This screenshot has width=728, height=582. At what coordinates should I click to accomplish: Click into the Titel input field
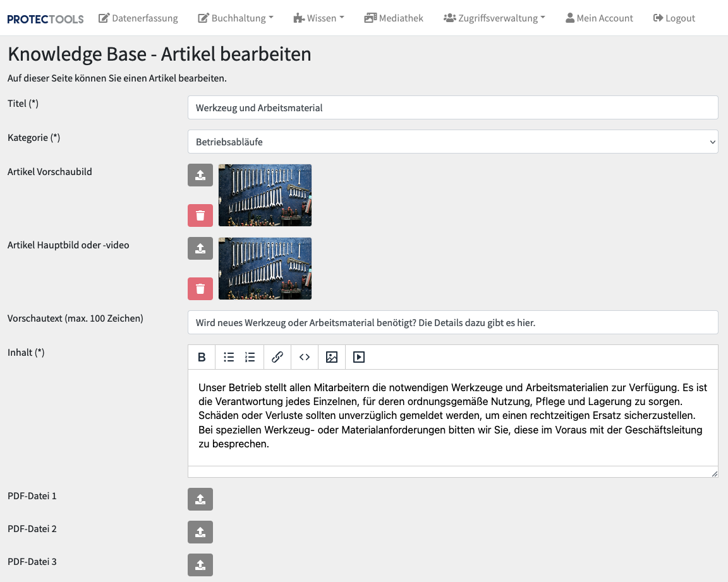[452, 107]
